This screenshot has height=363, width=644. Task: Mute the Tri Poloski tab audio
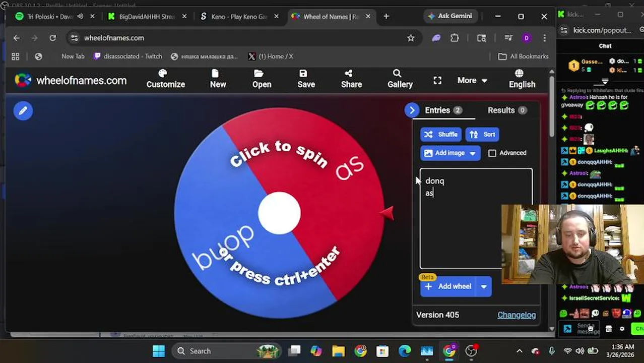[80, 16]
